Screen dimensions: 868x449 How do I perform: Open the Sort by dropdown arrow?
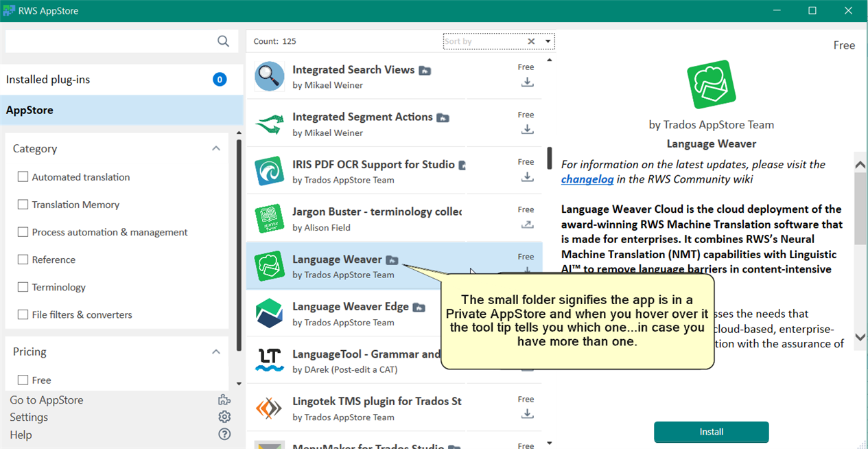pyautogui.click(x=548, y=41)
